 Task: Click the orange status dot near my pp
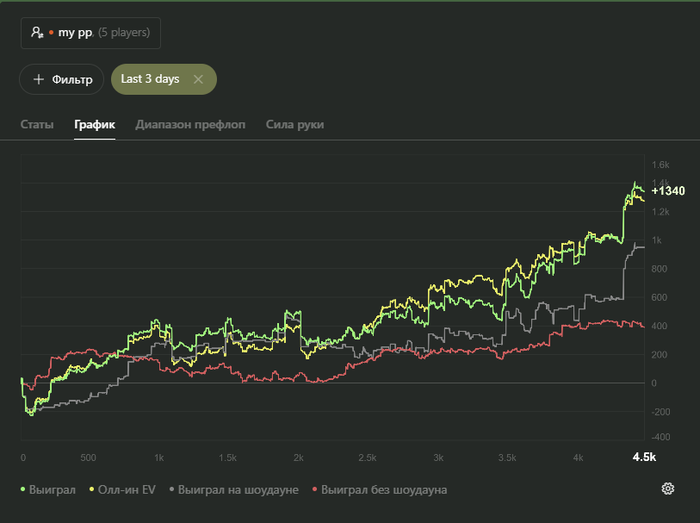(x=51, y=33)
